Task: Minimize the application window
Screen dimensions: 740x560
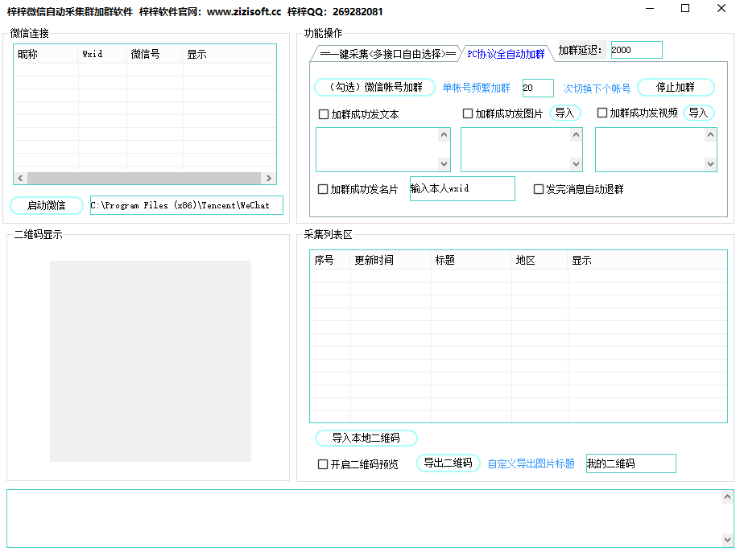Action: tap(650, 9)
